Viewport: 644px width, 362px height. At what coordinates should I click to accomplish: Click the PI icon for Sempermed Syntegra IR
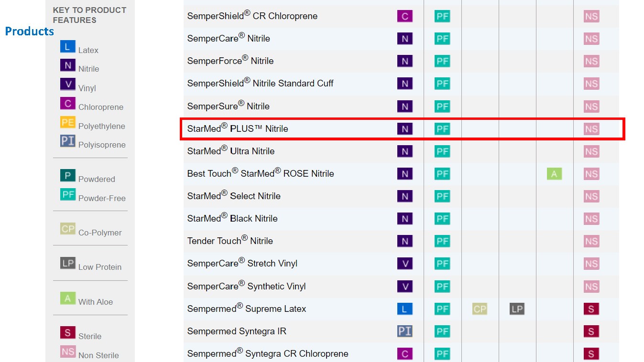[405, 331]
